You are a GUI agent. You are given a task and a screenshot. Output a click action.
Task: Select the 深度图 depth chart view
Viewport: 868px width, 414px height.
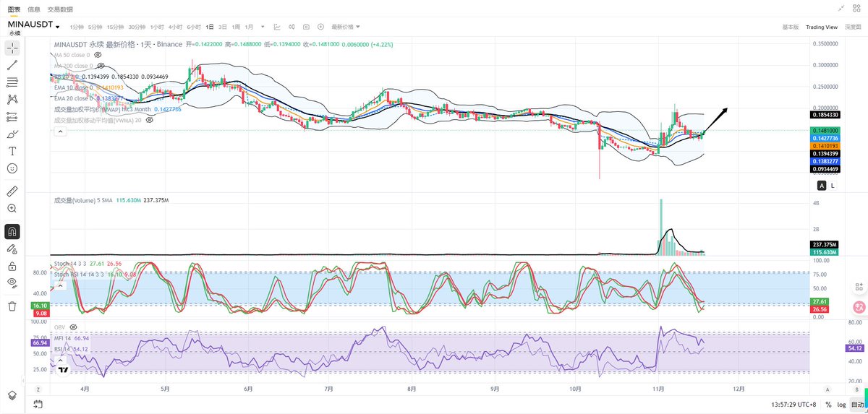pyautogui.click(x=853, y=27)
